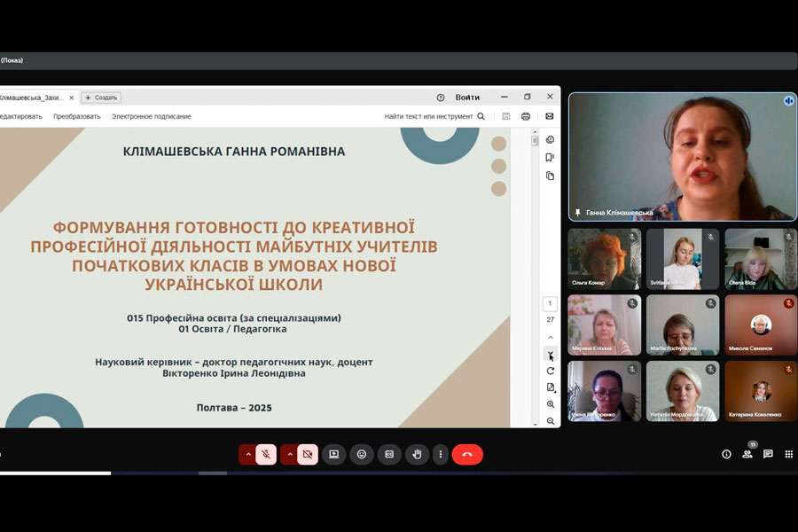
Task: Click the slide title КЛІМАШЕВСЬКА ГАННА РОМАНІВНА
Action: (x=234, y=152)
